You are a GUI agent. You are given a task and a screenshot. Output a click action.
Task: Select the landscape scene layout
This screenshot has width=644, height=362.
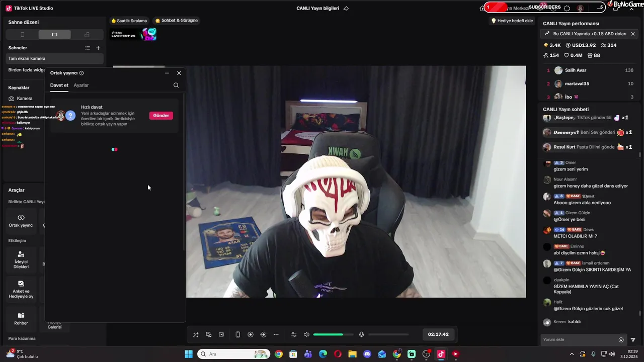(x=54, y=35)
